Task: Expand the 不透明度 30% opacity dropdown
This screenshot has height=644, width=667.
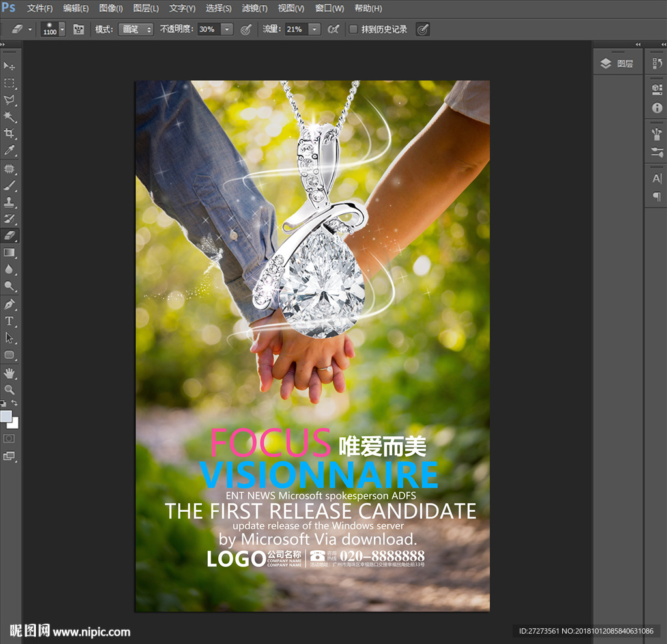Action: [x=227, y=29]
